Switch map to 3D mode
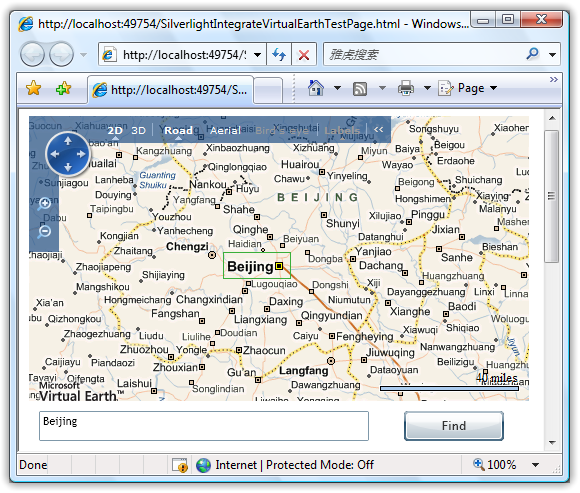This screenshot has height=493, width=580. click(x=139, y=131)
